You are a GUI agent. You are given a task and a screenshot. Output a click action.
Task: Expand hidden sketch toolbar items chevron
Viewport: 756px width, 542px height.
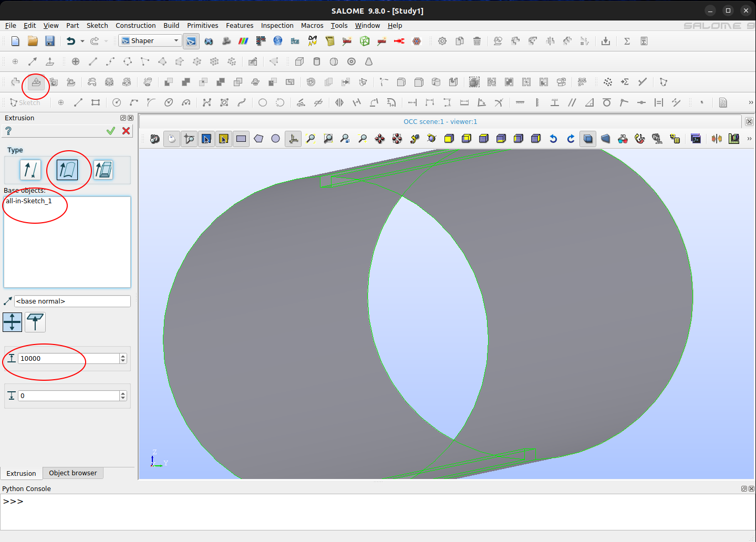(751, 102)
